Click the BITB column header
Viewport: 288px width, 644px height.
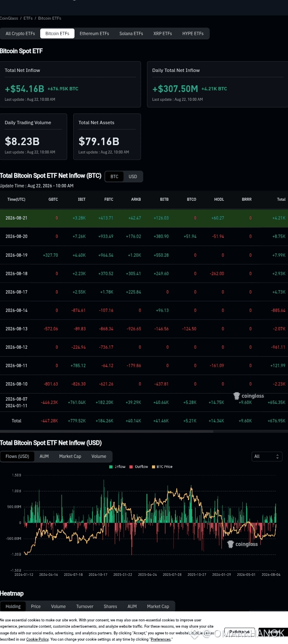coord(164,199)
